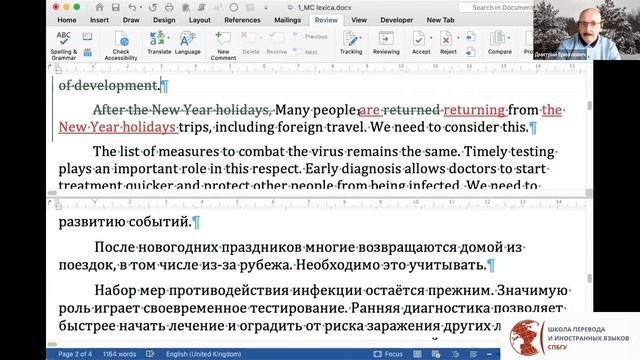The height and width of the screenshot is (360, 640).
Task: Run Check Accessibility
Action: click(121, 45)
